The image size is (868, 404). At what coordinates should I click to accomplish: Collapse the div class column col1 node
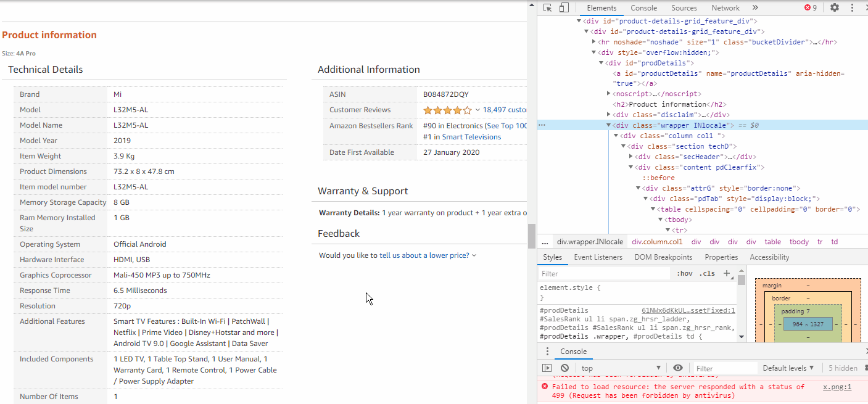tap(616, 136)
